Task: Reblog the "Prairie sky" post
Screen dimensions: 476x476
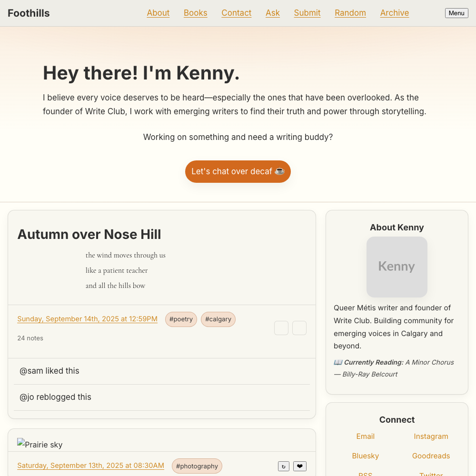Action: [283, 466]
